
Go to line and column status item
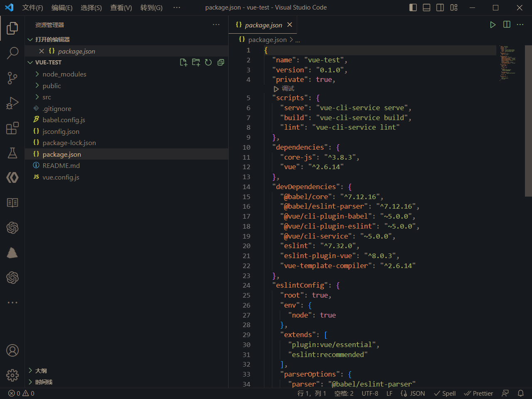[312, 393]
